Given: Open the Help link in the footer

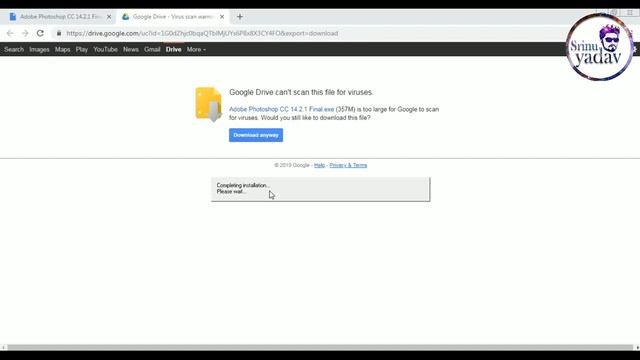Looking at the screenshot, I should pos(319,165).
